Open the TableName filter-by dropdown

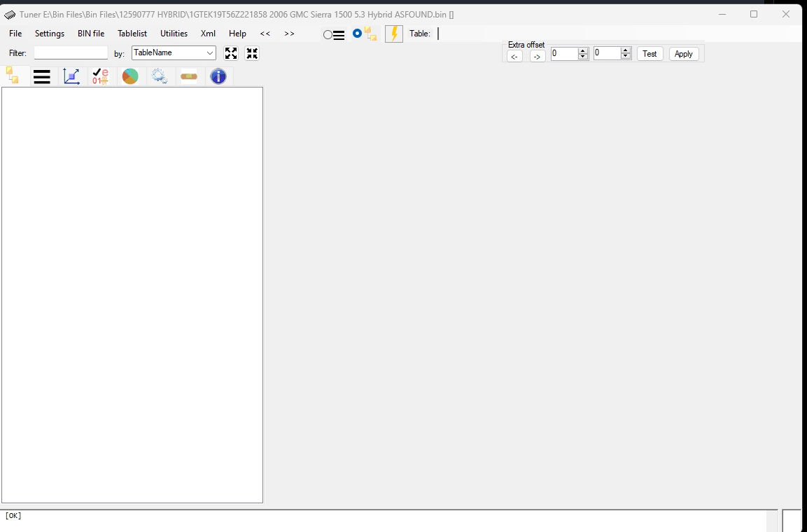174,52
